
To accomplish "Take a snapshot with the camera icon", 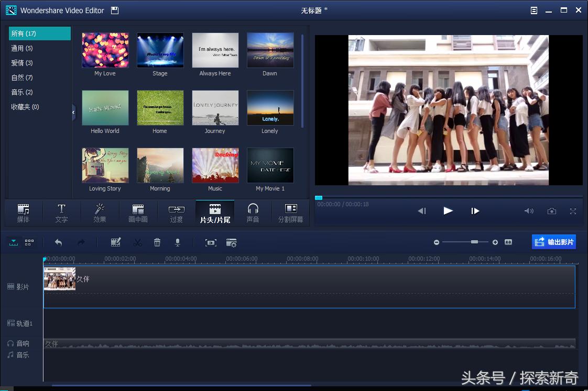I will [x=552, y=211].
